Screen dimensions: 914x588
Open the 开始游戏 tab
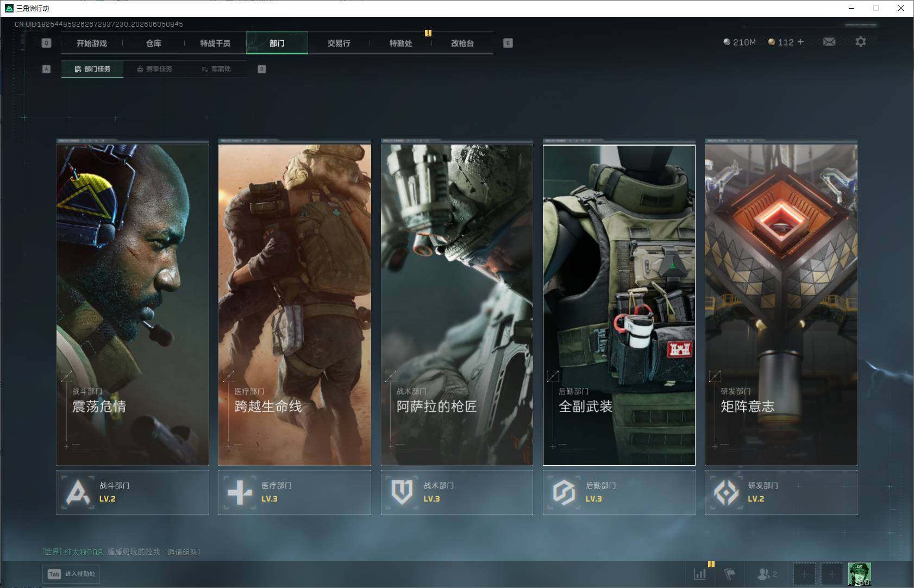[x=91, y=43]
